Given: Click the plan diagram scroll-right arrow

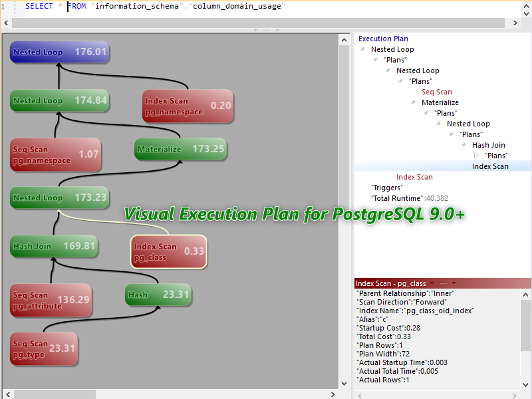Looking at the screenshot, I should pos(333,394).
